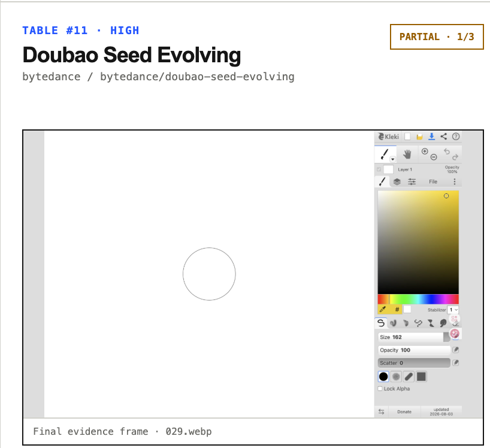
Task: Enable the Lock Alpha checkbox
Action: [x=380, y=389]
